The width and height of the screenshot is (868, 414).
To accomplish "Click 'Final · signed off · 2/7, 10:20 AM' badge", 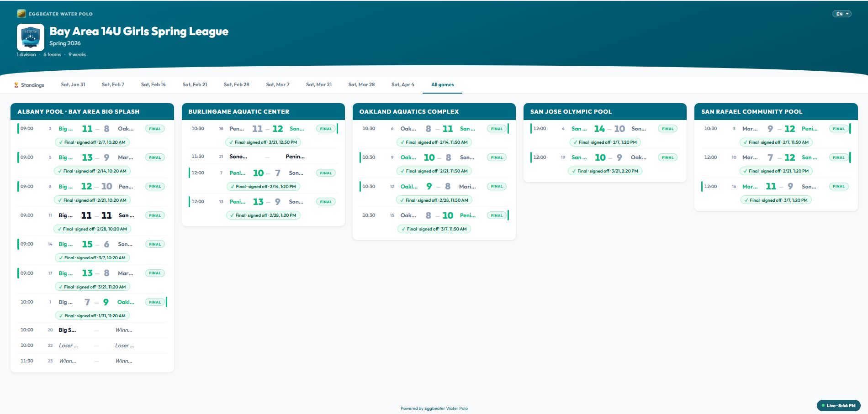I will [x=92, y=142].
